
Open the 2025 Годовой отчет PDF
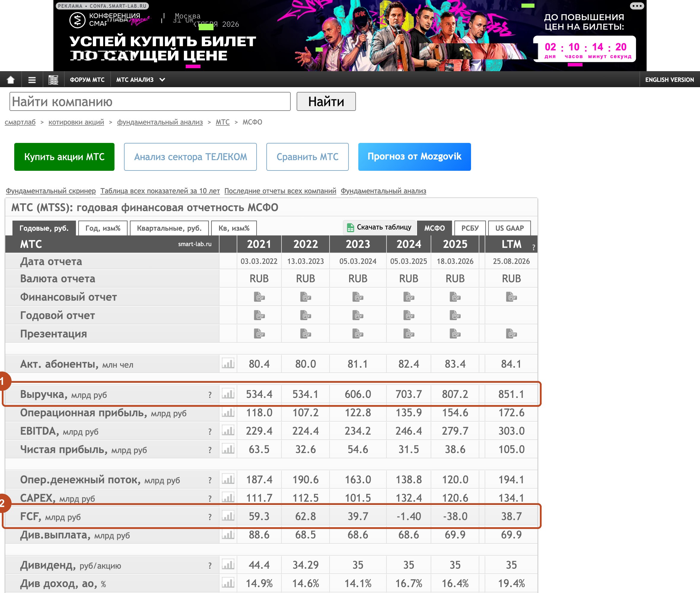[x=455, y=315]
